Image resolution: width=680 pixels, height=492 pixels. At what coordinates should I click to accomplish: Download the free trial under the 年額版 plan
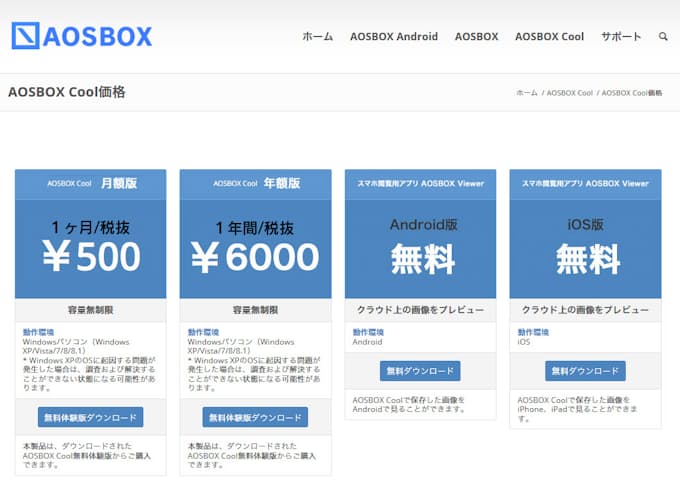255,417
